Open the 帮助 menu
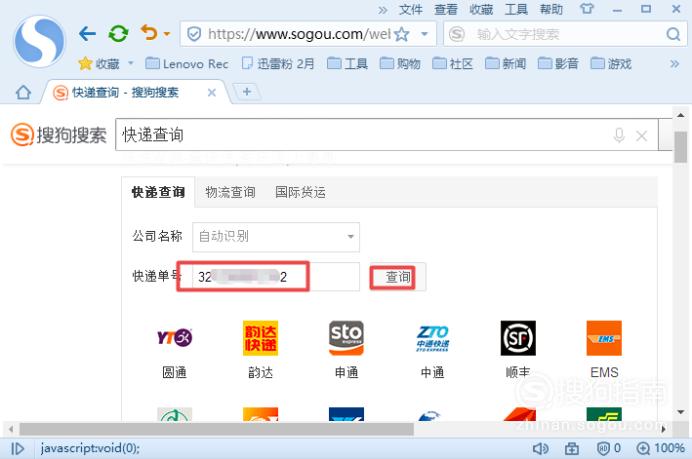 pos(552,9)
